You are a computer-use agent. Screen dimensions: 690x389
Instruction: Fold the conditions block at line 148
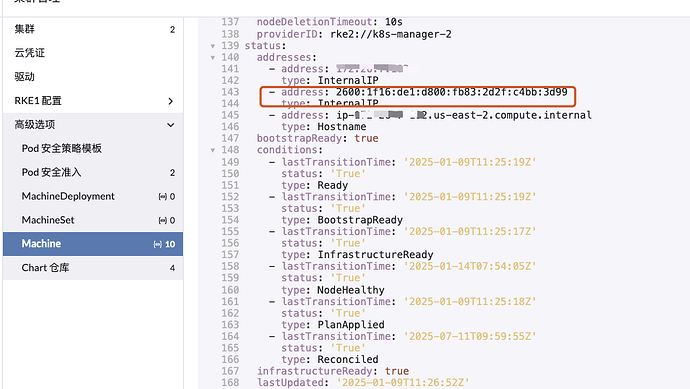click(x=213, y=150)
